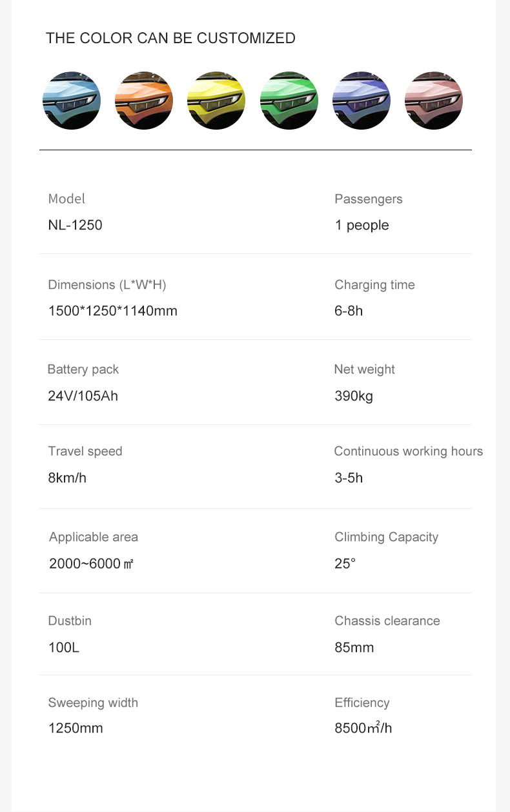Click the heading 'THE COLOR CAN BE CUSTOMIZED'

[170, 38]
